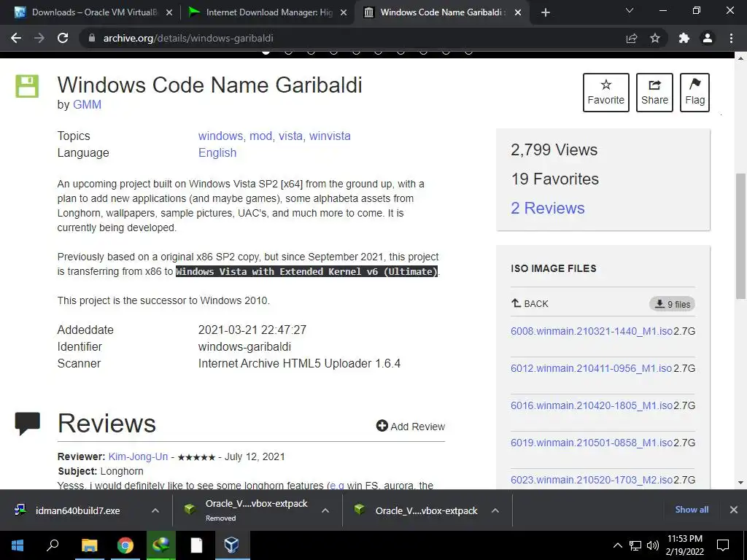The image size is (747, 560).
Task: Open Chrome's three-dot menu
Action: [x=731, y=38]
